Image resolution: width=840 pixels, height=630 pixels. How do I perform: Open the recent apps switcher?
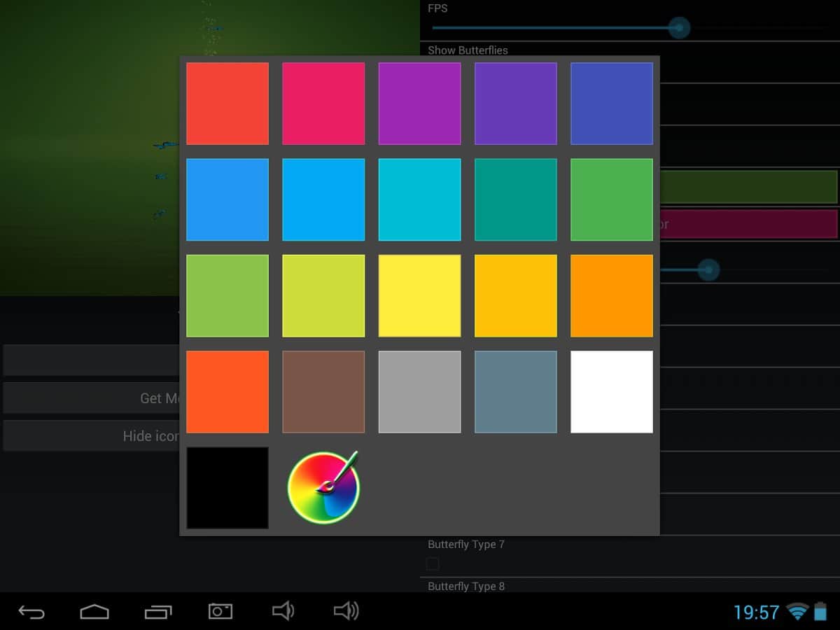(x=158, y=612)
